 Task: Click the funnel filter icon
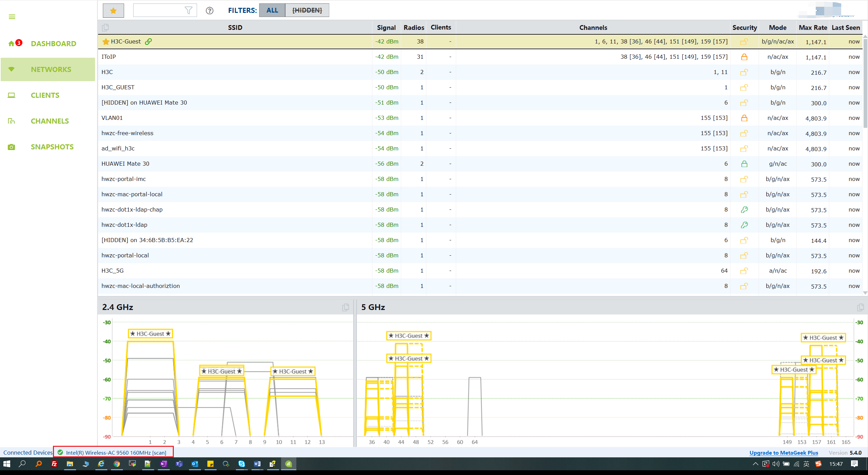[x=189, y=11]
